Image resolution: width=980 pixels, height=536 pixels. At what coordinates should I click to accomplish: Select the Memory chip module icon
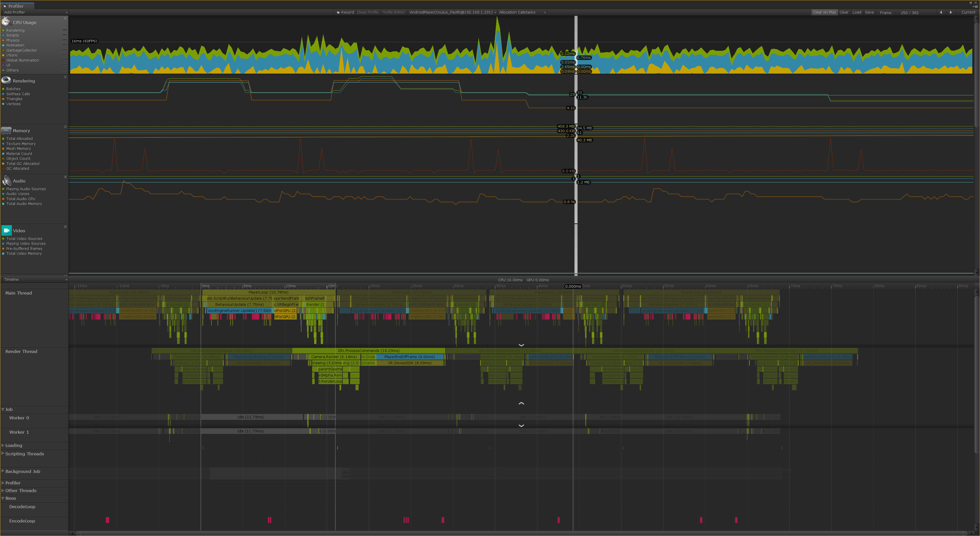point(6,130)
